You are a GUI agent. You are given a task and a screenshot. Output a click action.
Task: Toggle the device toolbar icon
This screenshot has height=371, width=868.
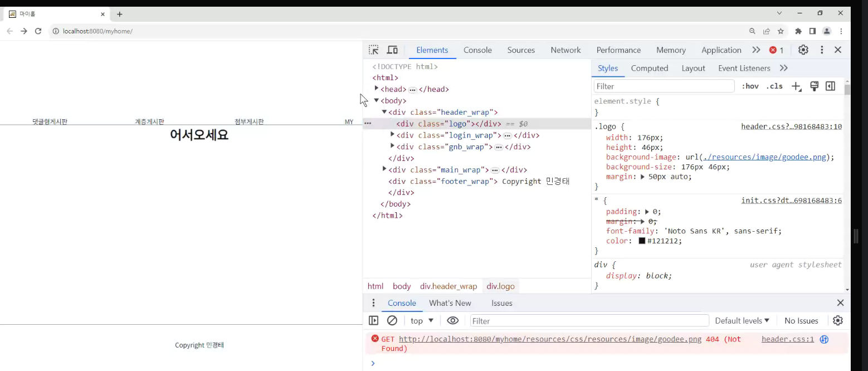pos(392,50)
